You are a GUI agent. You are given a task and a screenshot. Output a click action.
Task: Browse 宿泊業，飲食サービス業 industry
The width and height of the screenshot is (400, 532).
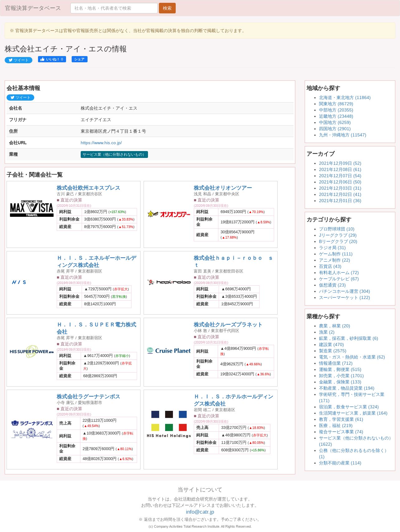click(349, 407)
